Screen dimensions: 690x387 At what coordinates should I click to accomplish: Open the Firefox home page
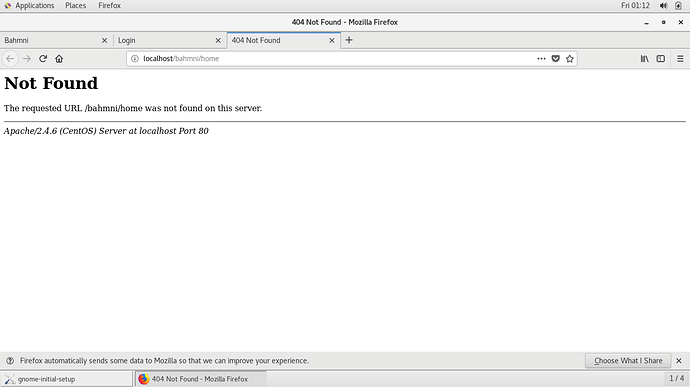(59, 59)
